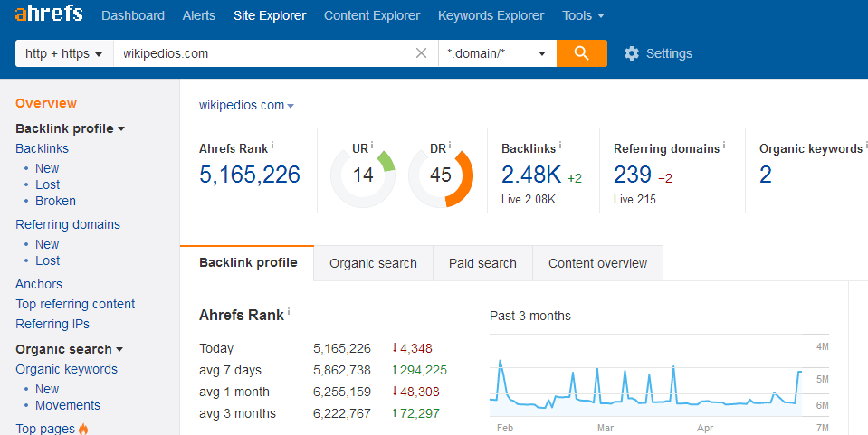Open Keywords Explorer in top navigation

pos(491,15)
